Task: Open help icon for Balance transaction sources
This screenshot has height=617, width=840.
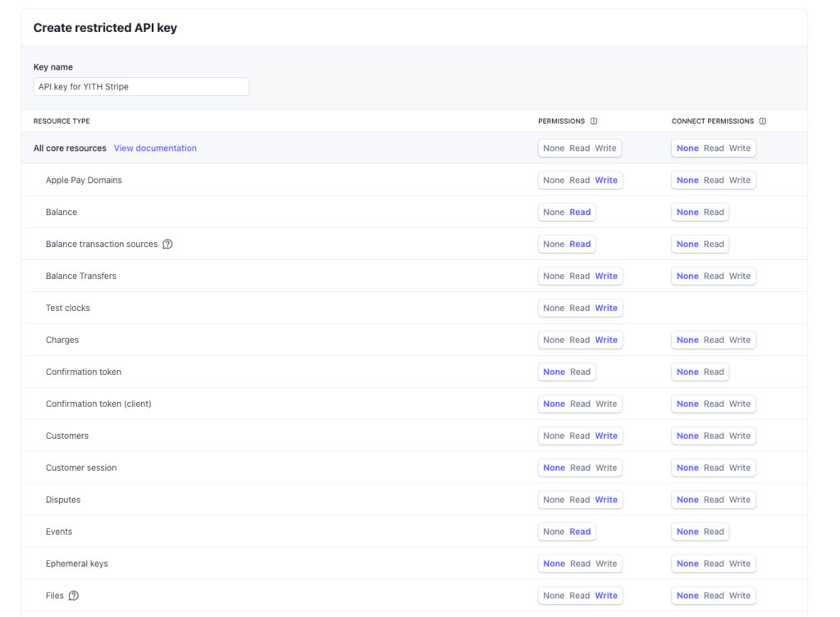Action: tap(167, 245)
